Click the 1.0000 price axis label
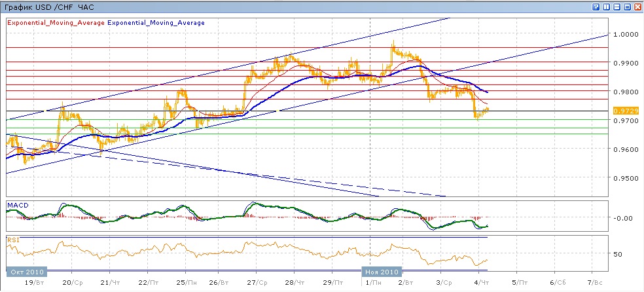 [x=624, y=35]
